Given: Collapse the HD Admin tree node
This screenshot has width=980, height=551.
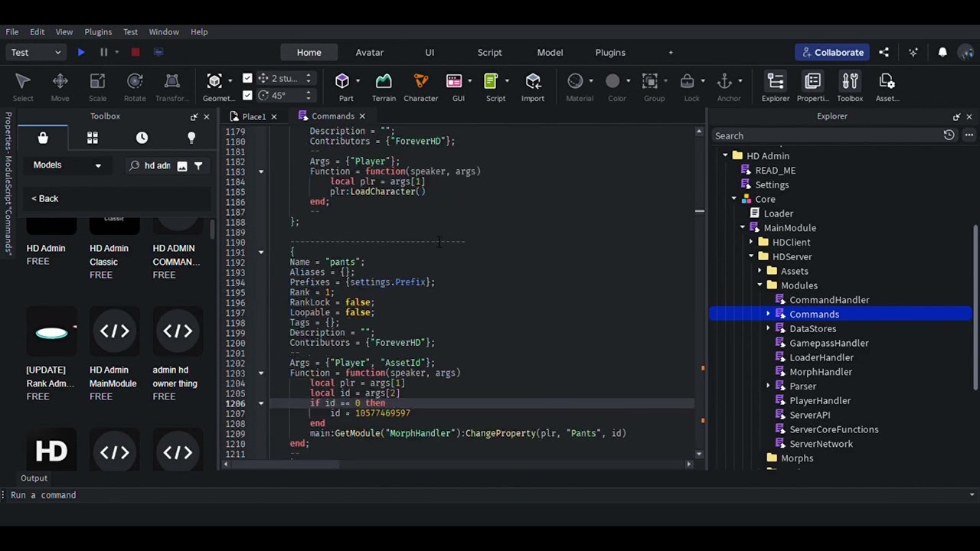Looking at the screenshot, I should [x=725, y=156].
